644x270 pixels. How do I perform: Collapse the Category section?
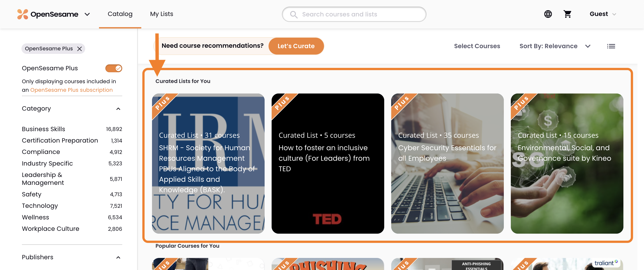(118, 109)
